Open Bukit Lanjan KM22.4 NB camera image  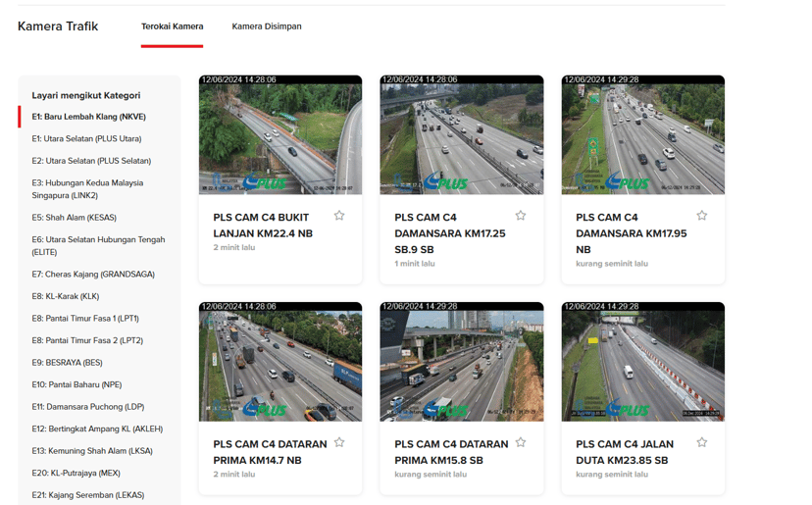(280, 135)
